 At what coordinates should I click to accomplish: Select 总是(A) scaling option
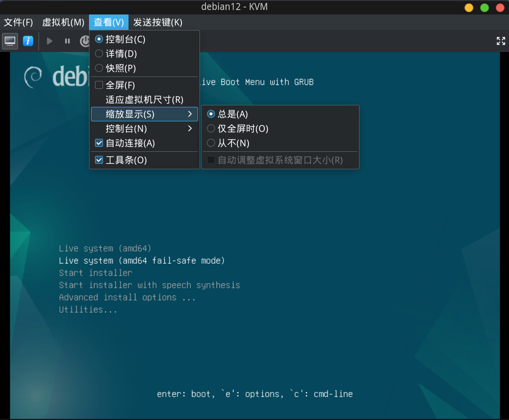280,114
